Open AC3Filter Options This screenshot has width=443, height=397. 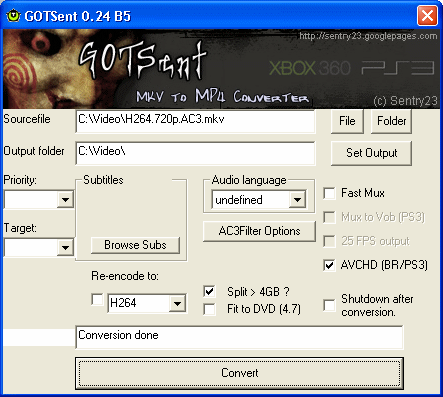tap(259, 231)
